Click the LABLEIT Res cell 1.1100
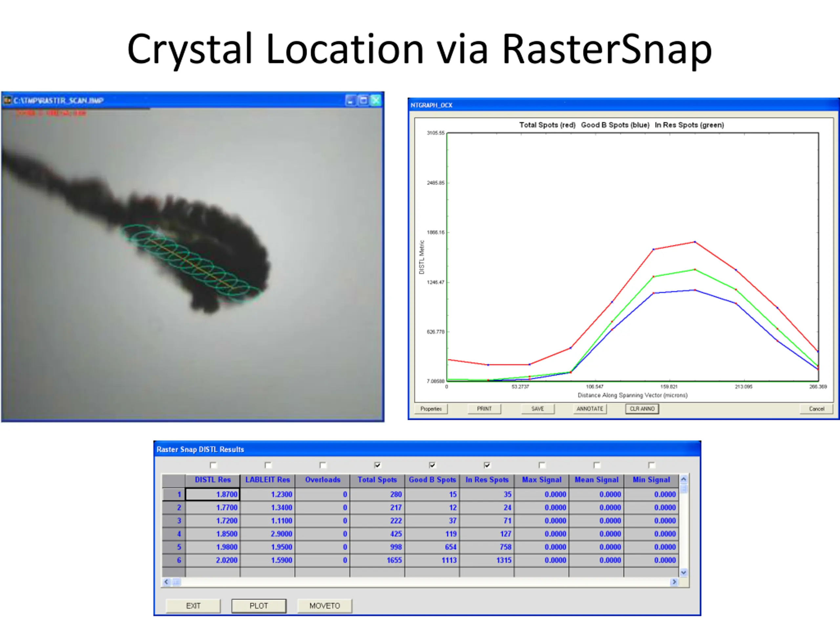The height and width of the screenshot is (630, 840). pos(267,521)
